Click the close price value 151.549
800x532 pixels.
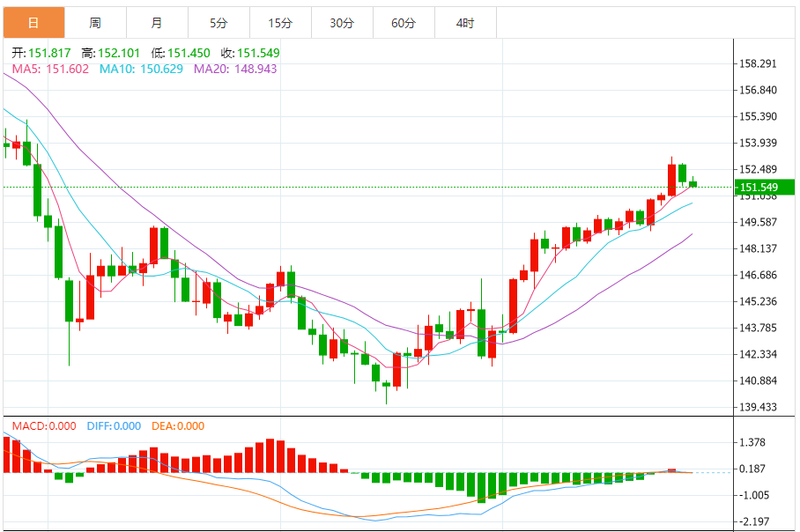(258, 53)
